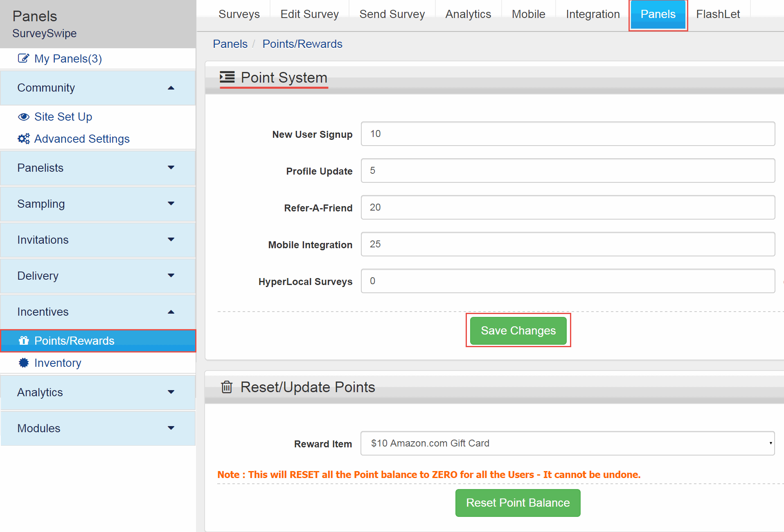This screenshot has width=784, height=532.
Task: Click the Panels breadcrumb link
Action: click(230, 44)
